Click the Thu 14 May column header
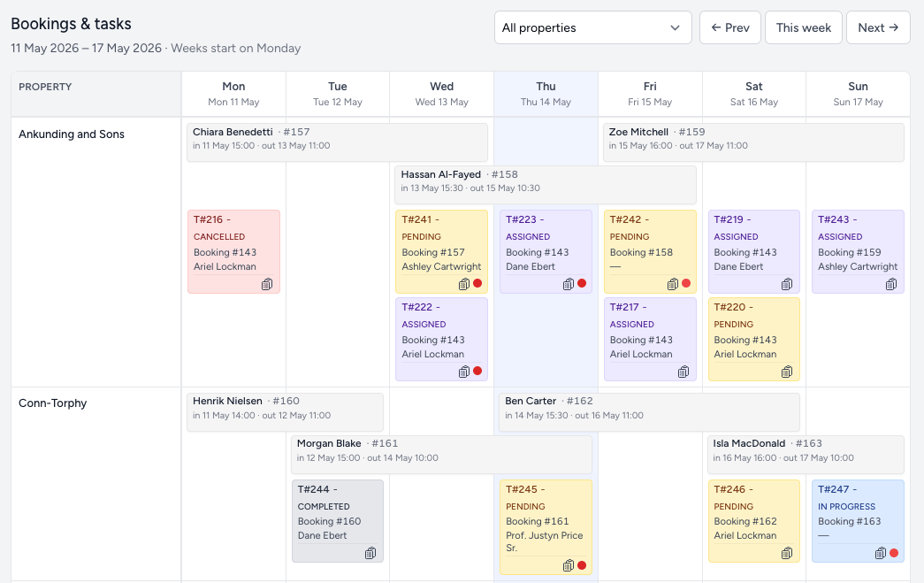 546,94
